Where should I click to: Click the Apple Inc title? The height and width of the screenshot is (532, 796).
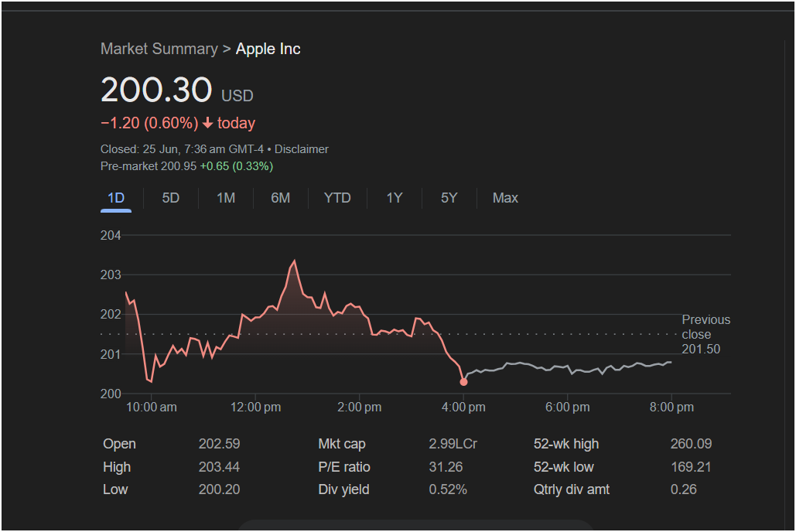coord(268,49)
